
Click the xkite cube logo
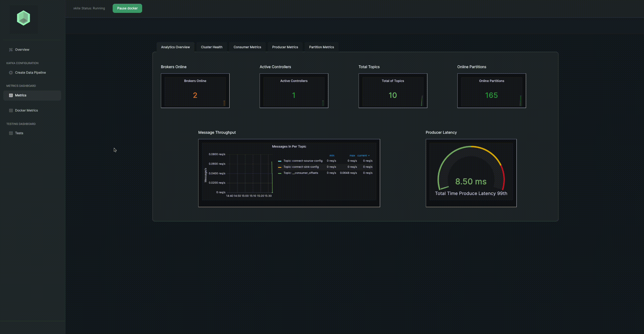pyautogui.click(x=23, y=18)
